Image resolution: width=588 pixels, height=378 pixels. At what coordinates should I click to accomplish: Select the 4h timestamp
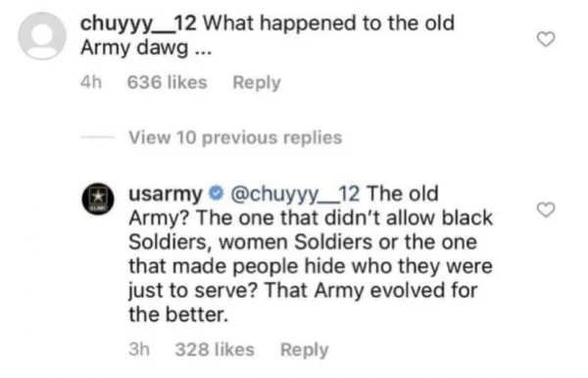pyautogui.click(x=91, y=82)
